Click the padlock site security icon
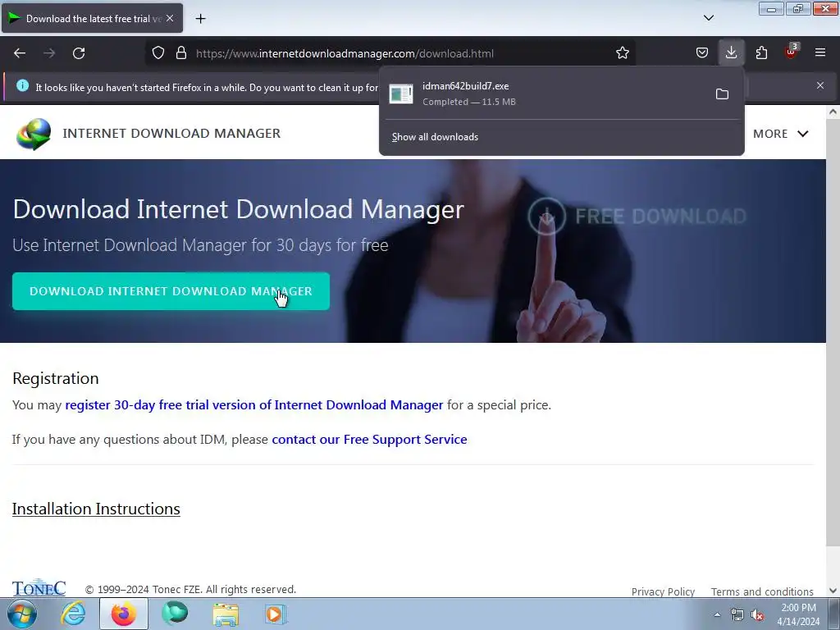Screen dimensions: 840x630 (181, 53)
